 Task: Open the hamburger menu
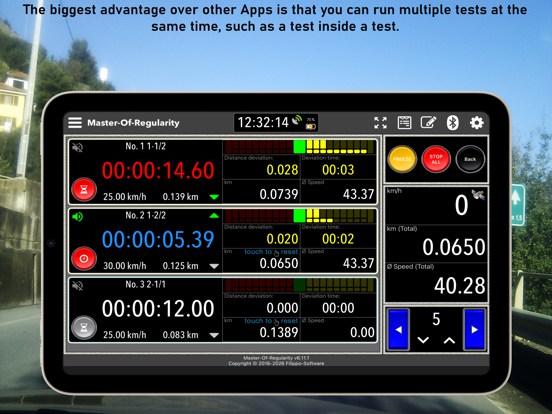pyautogui.click(x=75, y=123)
